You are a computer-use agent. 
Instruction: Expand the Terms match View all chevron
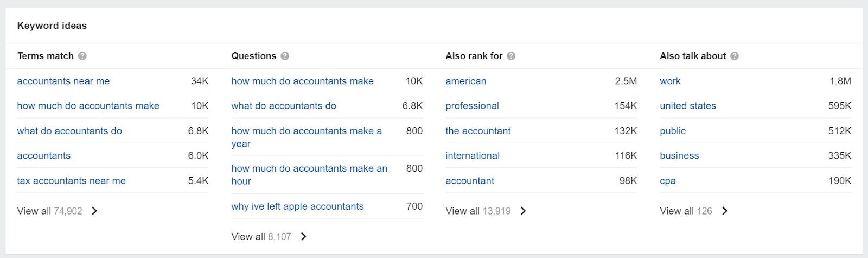(x=94, y=211)
